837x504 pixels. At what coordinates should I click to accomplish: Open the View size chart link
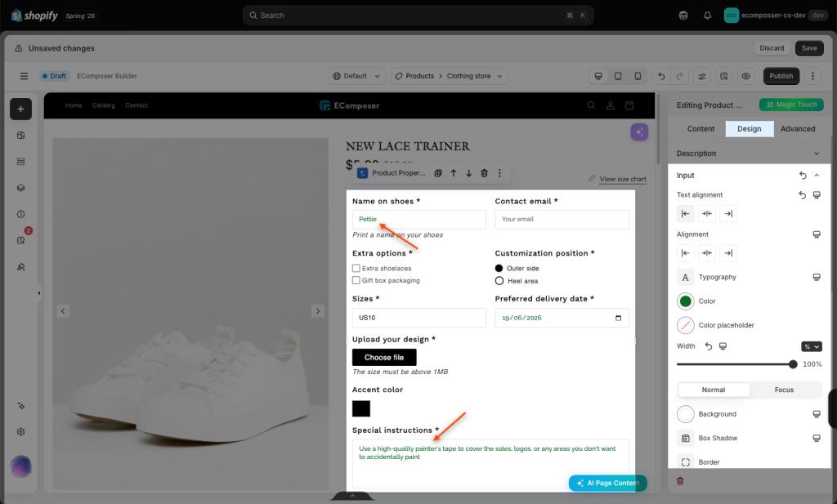click(622, 179)
